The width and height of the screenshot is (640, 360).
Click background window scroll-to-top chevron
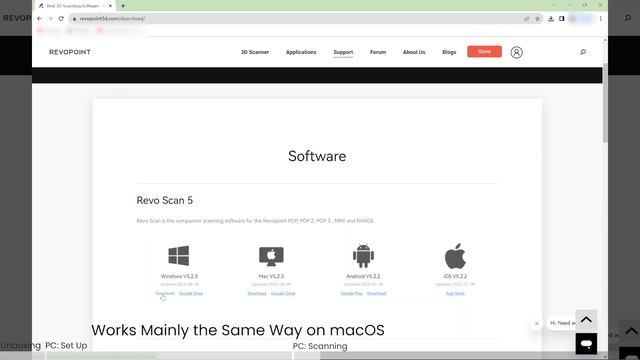[631, 331]
